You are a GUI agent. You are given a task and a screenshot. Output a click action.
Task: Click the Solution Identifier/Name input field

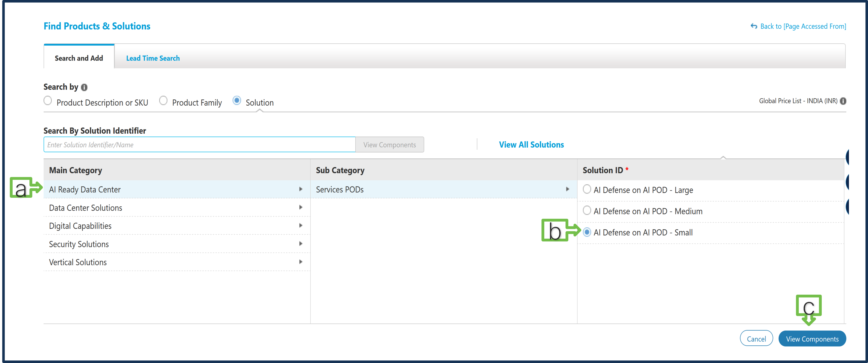(x=199, y=145)
